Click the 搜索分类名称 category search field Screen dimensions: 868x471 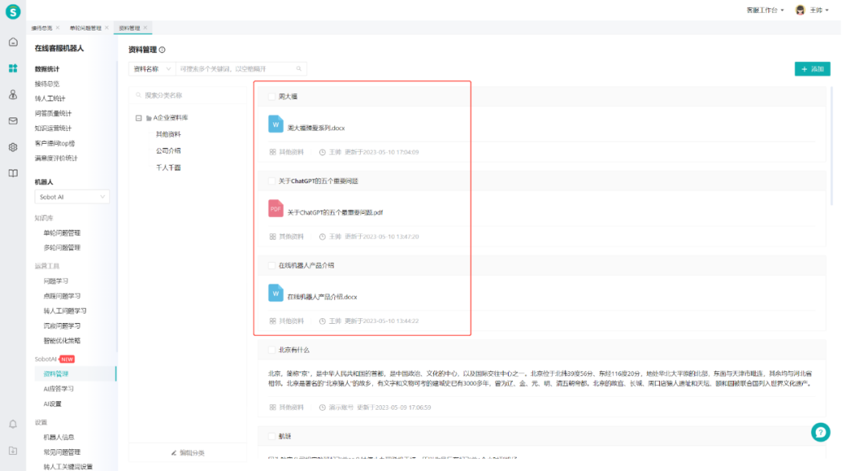coord(187,95)
